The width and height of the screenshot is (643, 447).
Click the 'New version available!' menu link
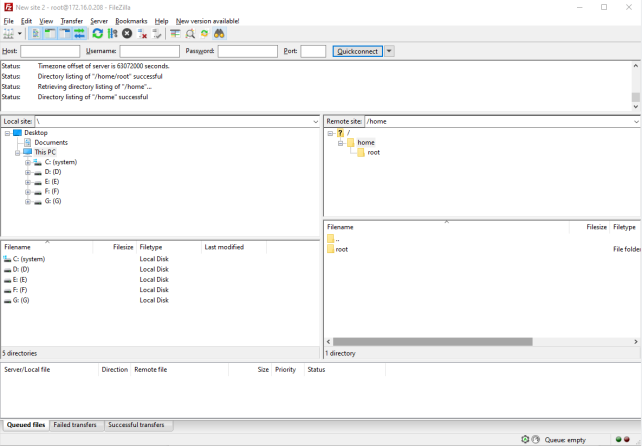tap(207, 20)
